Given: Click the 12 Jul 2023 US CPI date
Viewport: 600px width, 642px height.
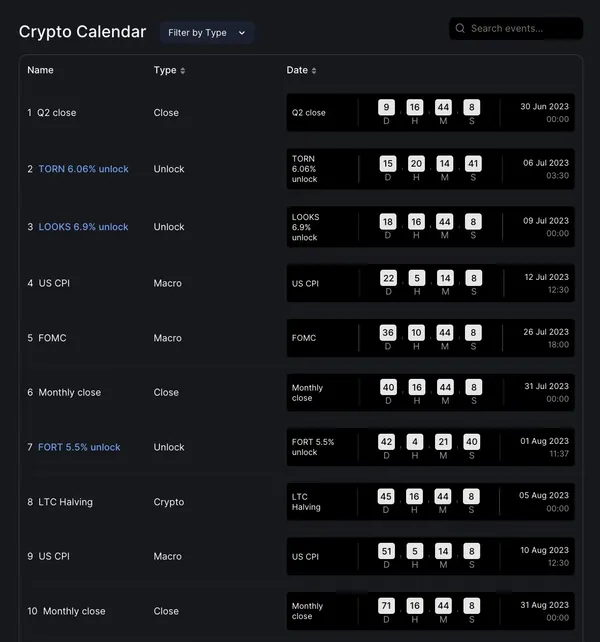Looking at the screenshot, I should [546, 277].
